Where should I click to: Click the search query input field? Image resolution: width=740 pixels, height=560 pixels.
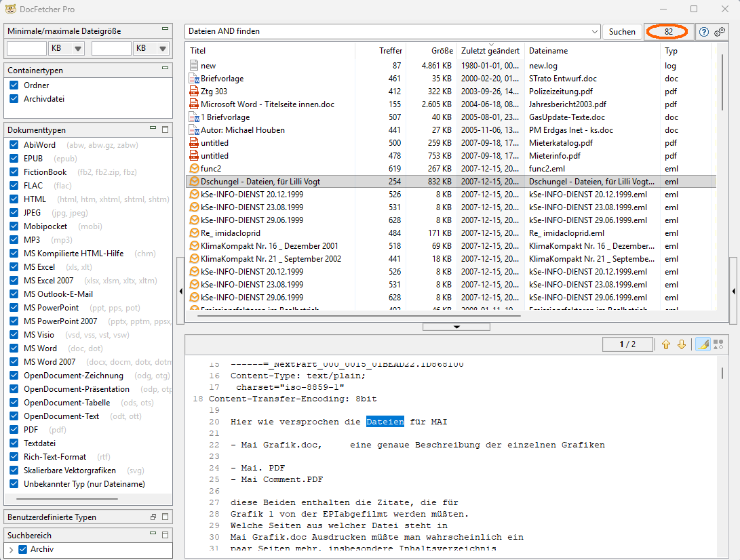tap(380, 32)
